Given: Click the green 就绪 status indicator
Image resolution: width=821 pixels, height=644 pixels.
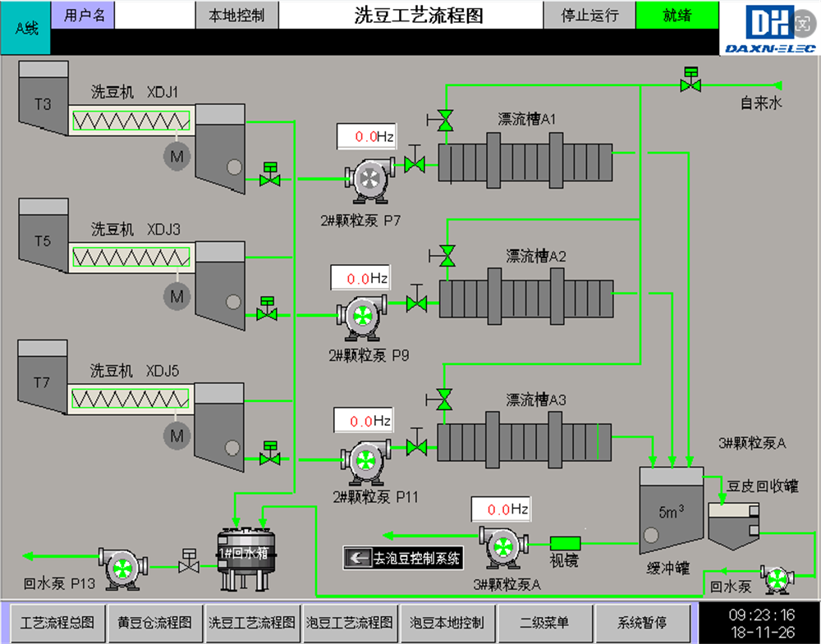Looking at the screenshot, I should pos(677,15).
